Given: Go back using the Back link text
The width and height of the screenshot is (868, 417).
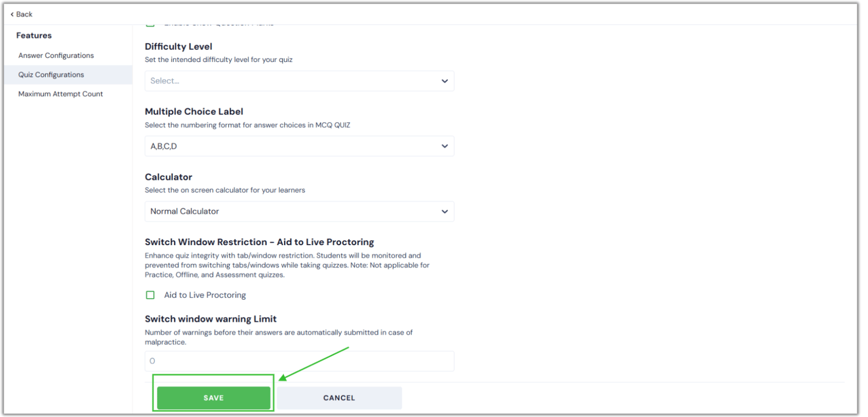Looking at the screenshot, I should [x=24, y=15].
